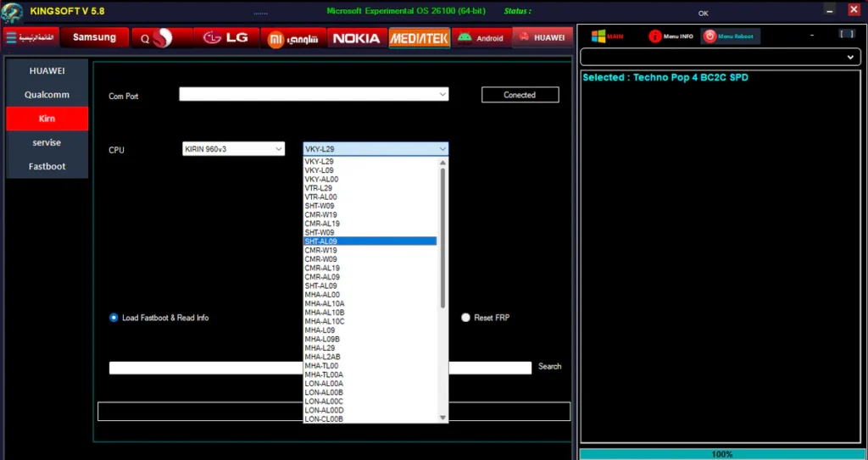Screen dimensions: 868x460
Task: Click the search text field left part
Action: click(206, 368)
